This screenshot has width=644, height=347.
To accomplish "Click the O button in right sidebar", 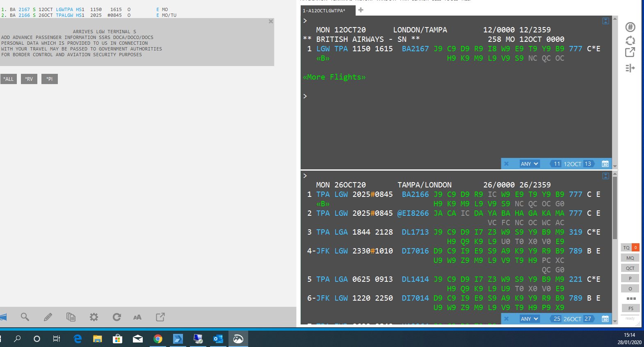I will tap(630, 289).
